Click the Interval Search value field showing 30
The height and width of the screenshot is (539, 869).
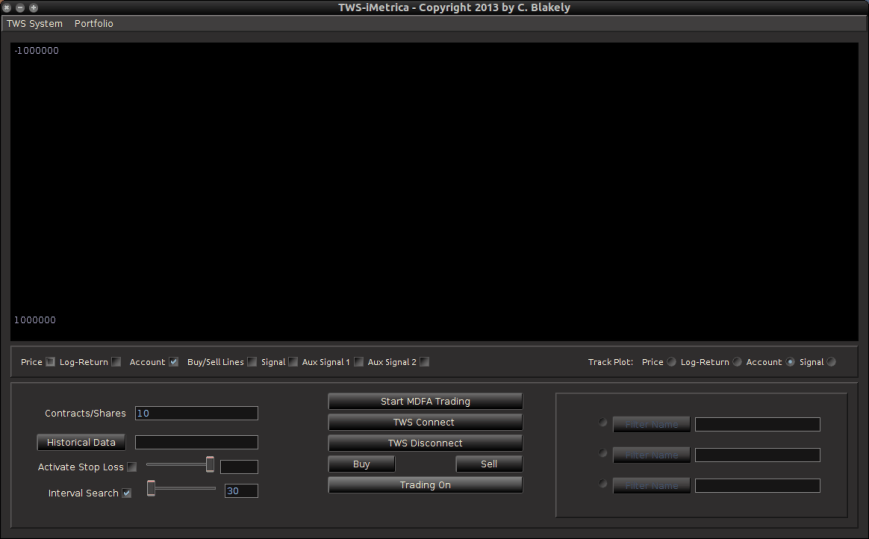[x=241, y=491]
